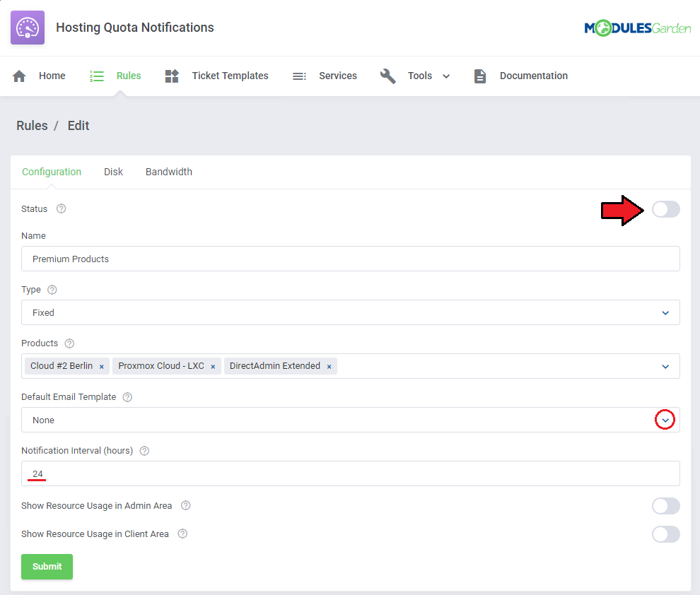Show help tooltip for Status

[61, 208]
